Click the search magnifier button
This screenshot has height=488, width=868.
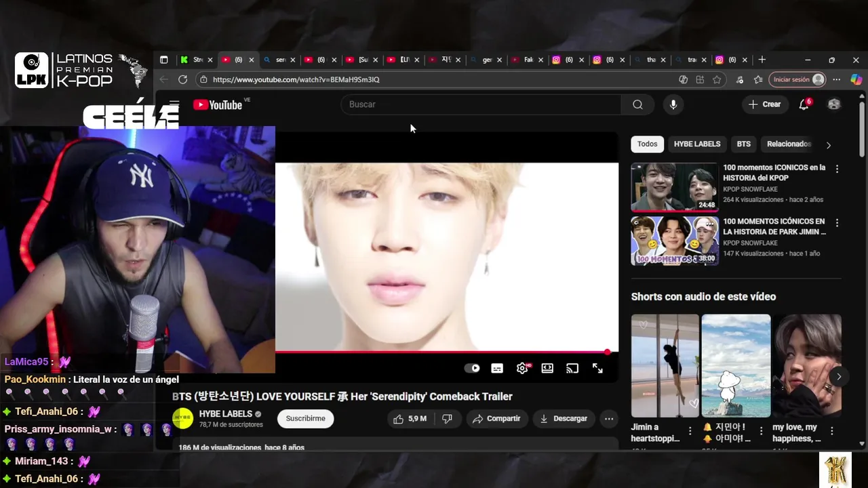point(637,104)
